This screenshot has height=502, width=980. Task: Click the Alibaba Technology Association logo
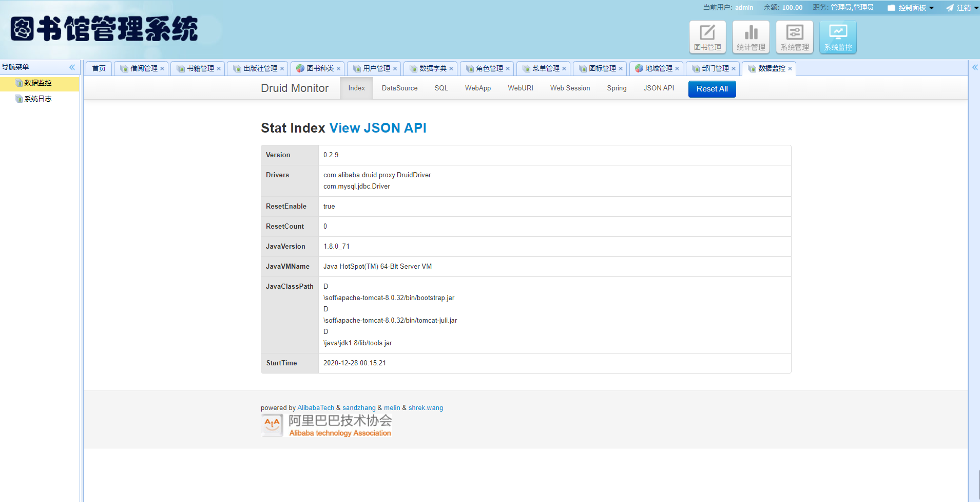(326, 425)
